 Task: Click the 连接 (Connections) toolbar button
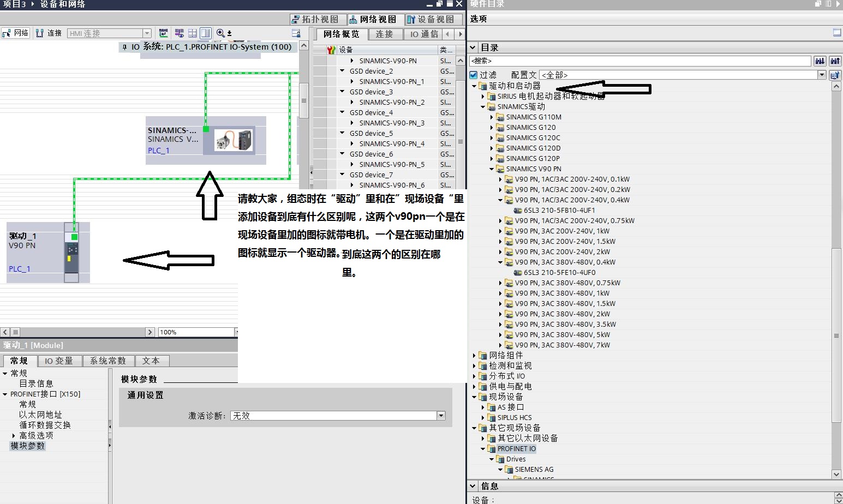pyautogui.click(x=49, y=33)
